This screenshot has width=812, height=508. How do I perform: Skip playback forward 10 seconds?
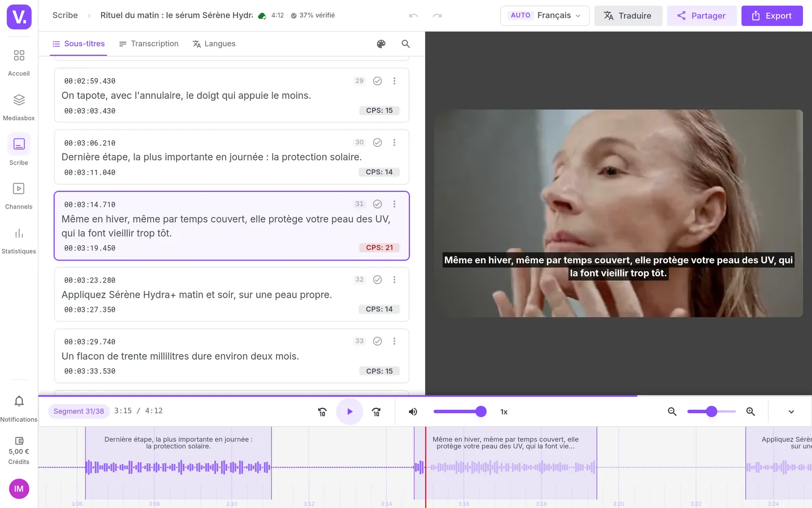tap(377, 412)
